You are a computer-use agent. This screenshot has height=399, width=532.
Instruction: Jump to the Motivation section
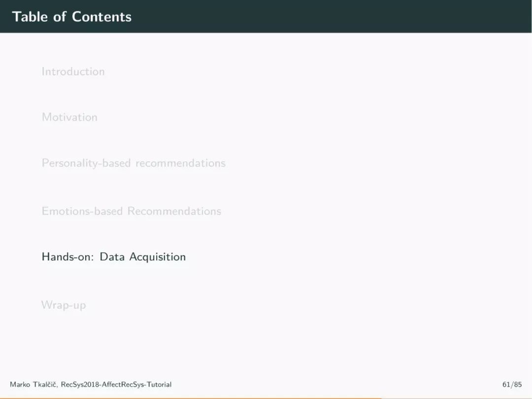pos(69,117)
